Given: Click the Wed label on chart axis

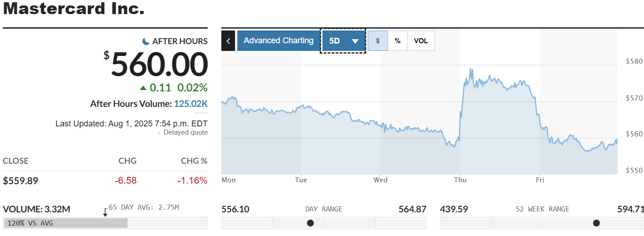Looking at the screenshot, I should pyautogui.click(x=380, y=180).
